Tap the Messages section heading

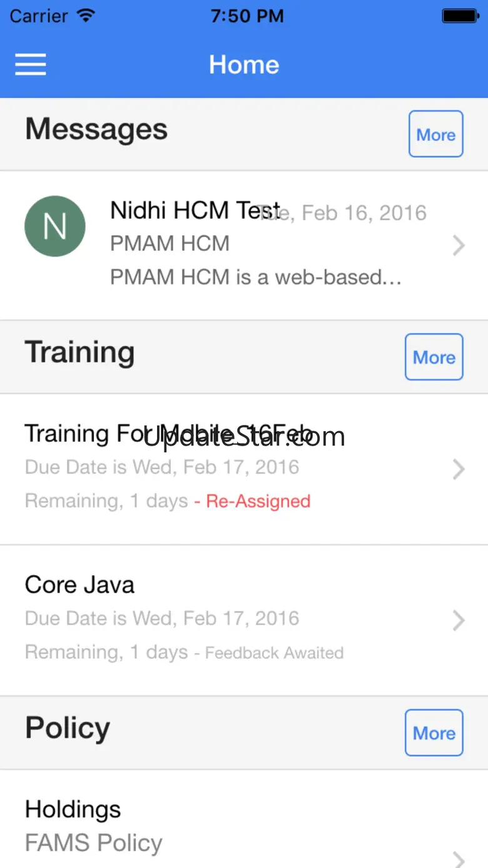96,130
